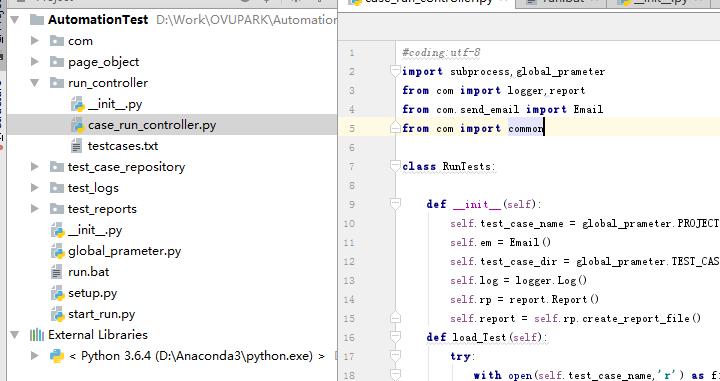The height and width of the screenshot is (381, 720).
Task: Click the run.bat file icon
Action: pyautogui.click(x=56, y=272)
